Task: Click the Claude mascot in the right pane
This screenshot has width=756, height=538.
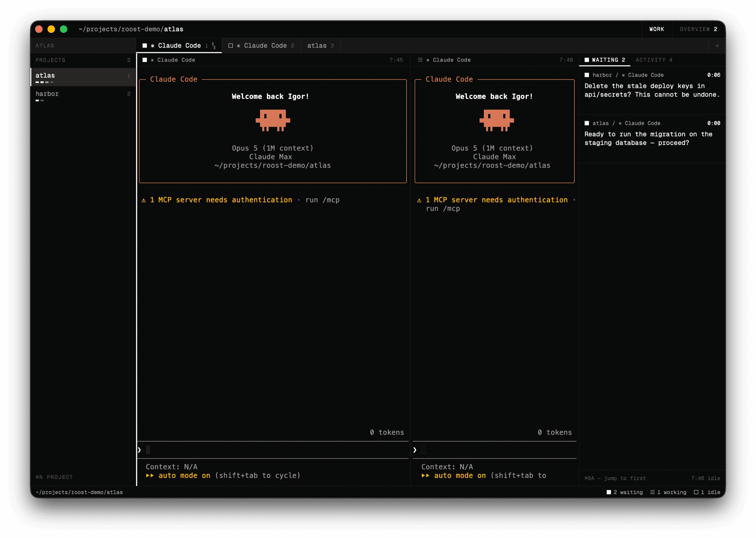Action: [x=496, y=121]
